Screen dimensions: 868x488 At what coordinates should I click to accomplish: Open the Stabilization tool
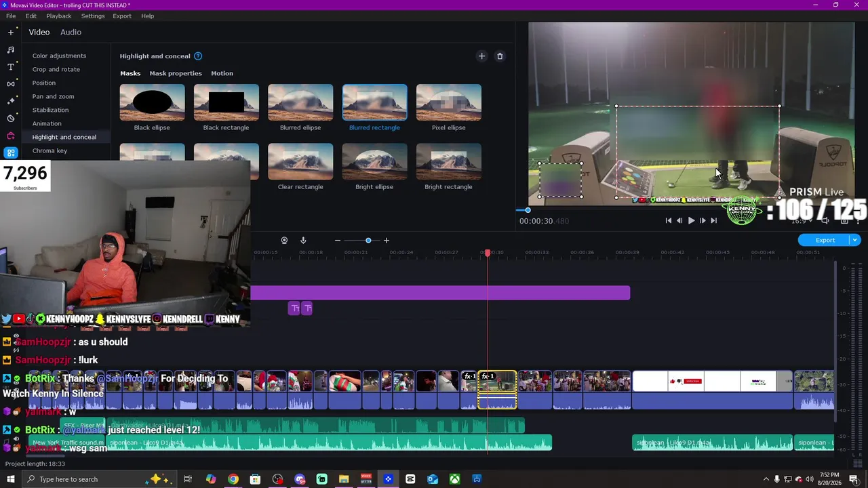[x=50, y=110]
